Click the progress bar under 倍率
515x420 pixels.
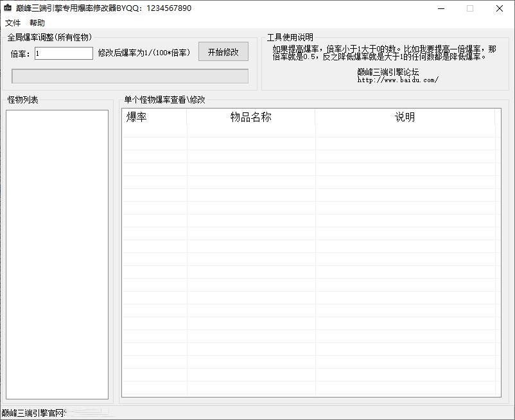point(130,76)
